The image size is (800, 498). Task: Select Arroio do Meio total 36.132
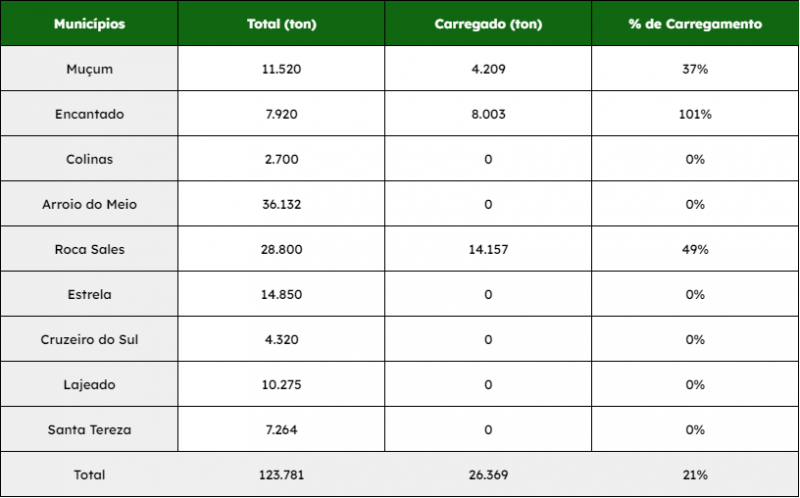coord(281,204)
